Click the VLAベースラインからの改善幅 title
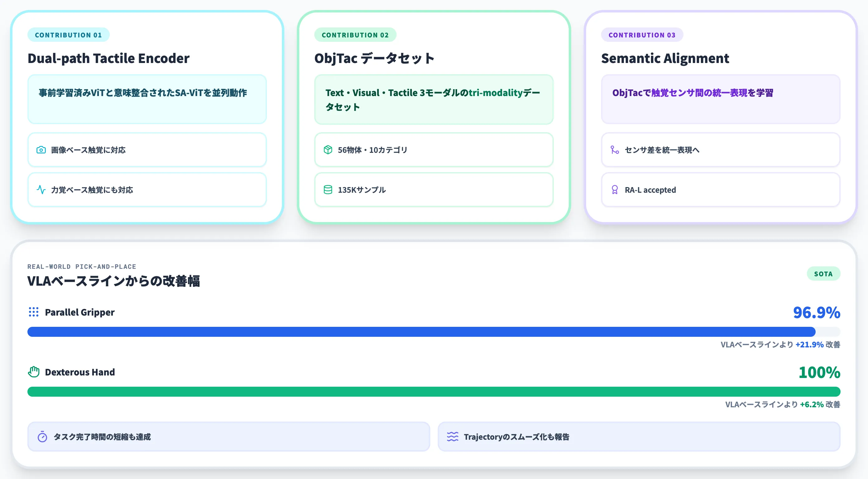Viewport: 868px width, 479px height. coord(113,281)
